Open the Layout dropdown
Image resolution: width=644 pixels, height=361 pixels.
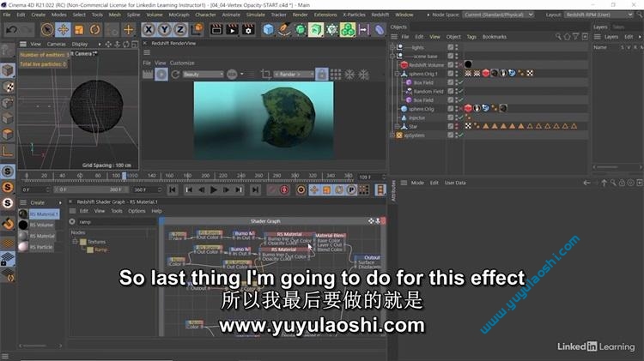(598, 15)
